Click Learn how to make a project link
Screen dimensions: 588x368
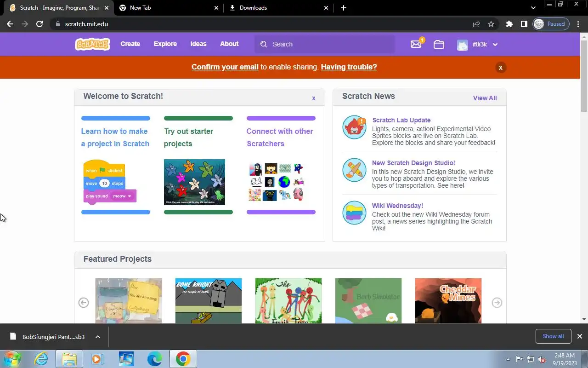click(115, 138)
